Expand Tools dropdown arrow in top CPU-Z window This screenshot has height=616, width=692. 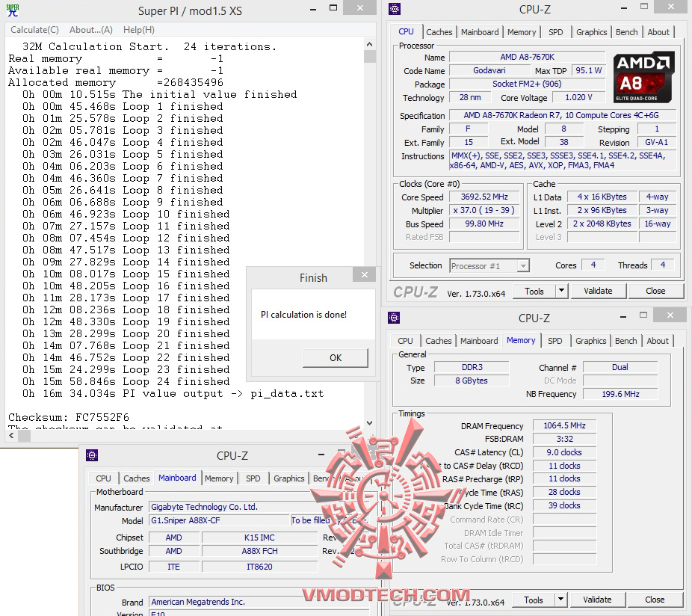pos(561,291)
